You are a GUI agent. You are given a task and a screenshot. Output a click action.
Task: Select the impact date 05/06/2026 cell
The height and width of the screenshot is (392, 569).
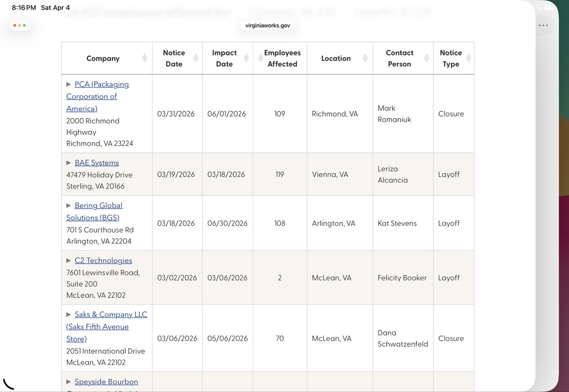[x=228, y=338]
